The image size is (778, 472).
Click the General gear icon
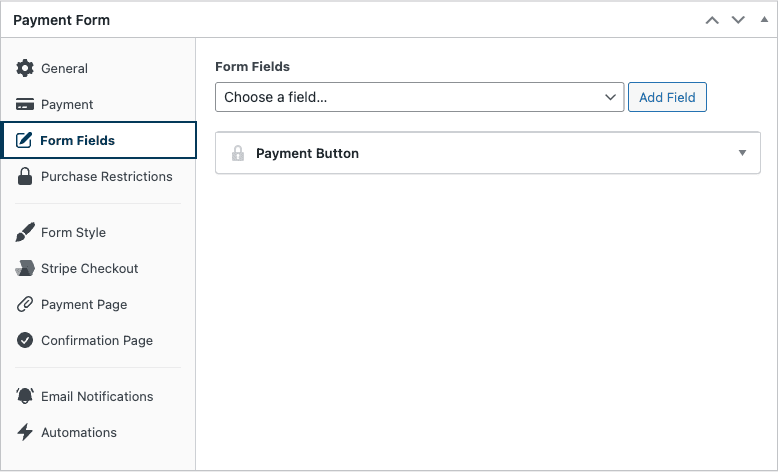pyautogui.click(x=25, y=68)
